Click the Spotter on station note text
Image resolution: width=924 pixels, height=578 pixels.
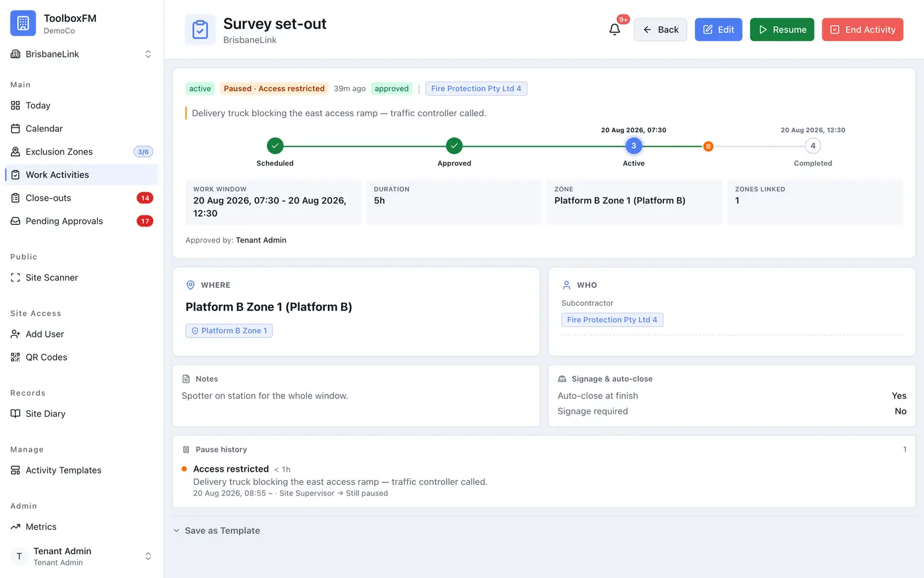(x=265, y=396)
